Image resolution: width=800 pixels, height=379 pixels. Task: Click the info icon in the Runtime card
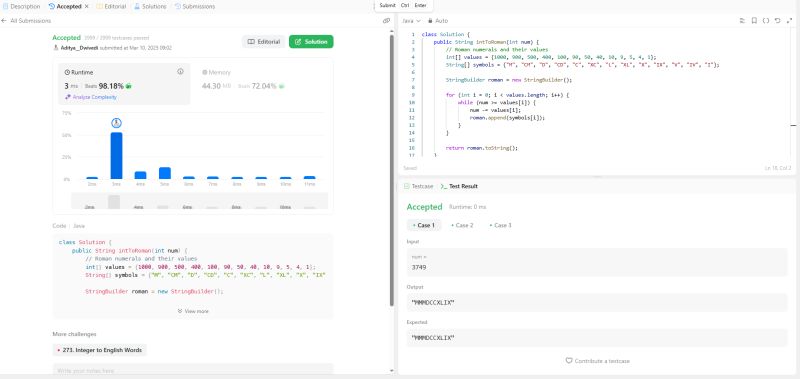pos(180,72)
